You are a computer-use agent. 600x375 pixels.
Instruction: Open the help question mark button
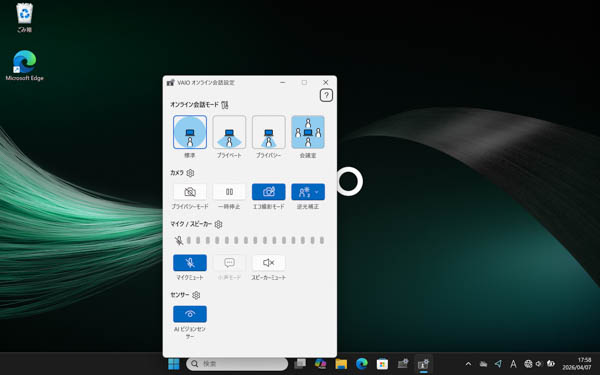326,95
